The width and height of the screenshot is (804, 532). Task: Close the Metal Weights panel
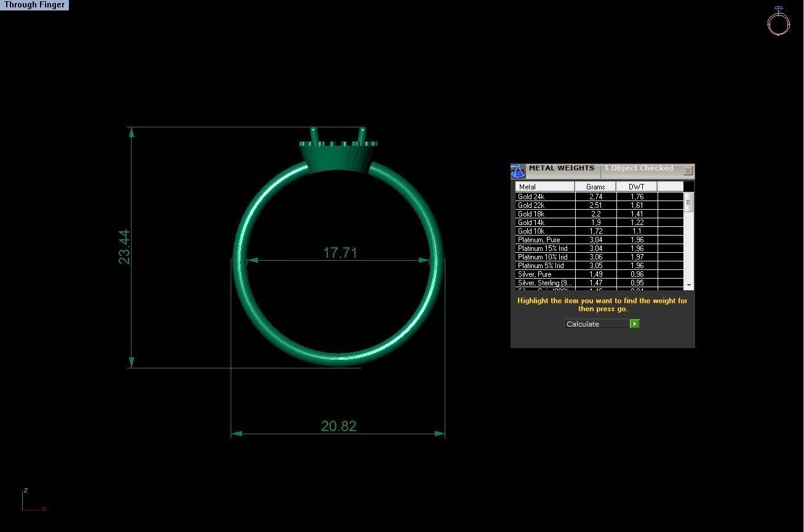[x=688, y=170]
